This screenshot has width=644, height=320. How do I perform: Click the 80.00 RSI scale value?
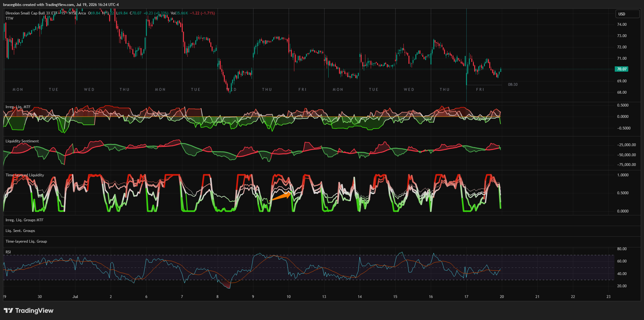(x=622, y=249)
